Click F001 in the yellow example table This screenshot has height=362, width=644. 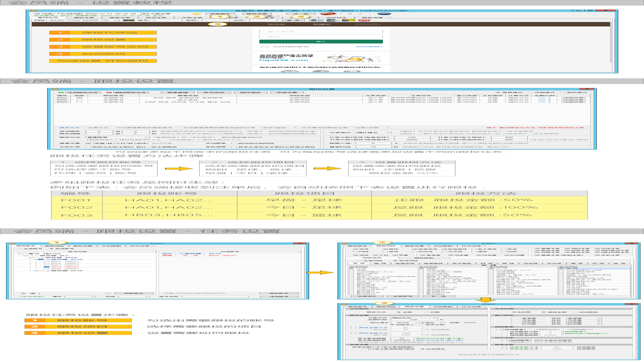tap(76, 200)
